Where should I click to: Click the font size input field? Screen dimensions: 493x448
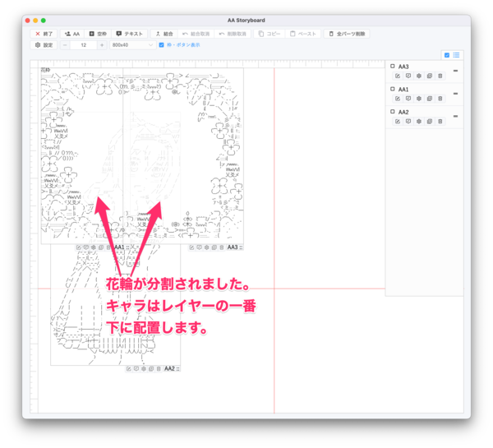[83, 45]
